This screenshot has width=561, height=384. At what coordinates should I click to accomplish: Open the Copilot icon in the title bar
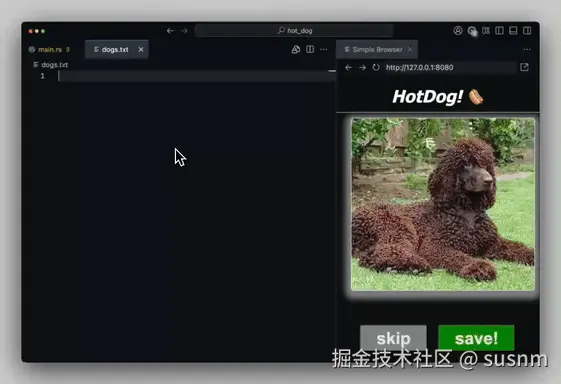pyautogui.click(x=472, y=31)
